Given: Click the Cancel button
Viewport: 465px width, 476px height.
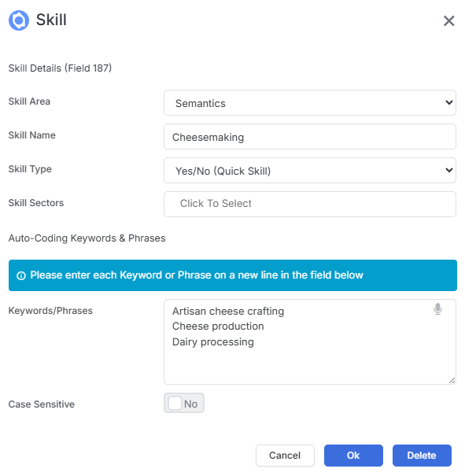Looking at the screenshot, I should [285, 456].
